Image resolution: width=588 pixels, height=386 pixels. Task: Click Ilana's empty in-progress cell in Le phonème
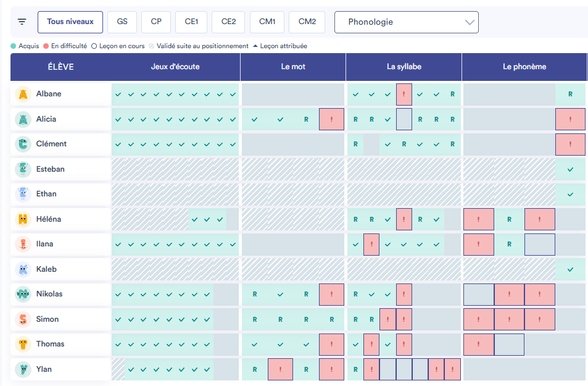539,245
